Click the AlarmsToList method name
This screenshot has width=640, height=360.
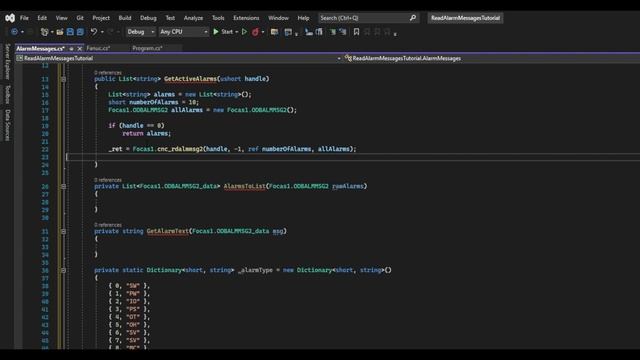(x=244, y=187)
